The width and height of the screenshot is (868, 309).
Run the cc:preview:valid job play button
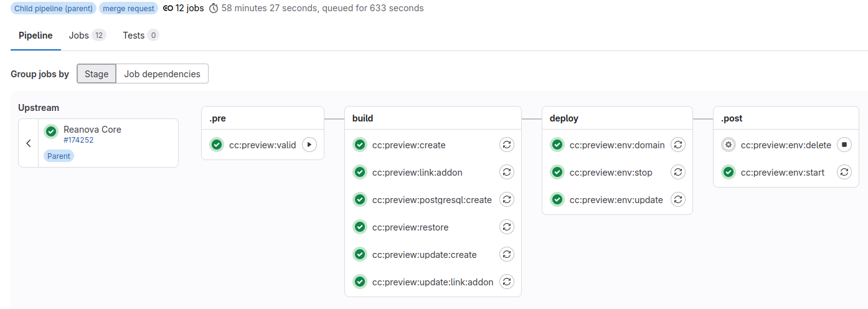[309, 145]
